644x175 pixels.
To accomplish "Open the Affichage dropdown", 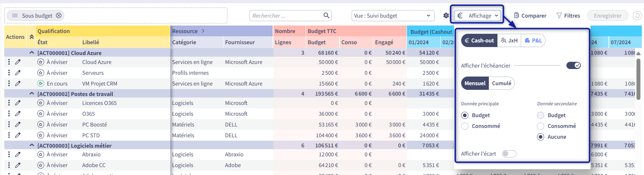I will point(477,15).
